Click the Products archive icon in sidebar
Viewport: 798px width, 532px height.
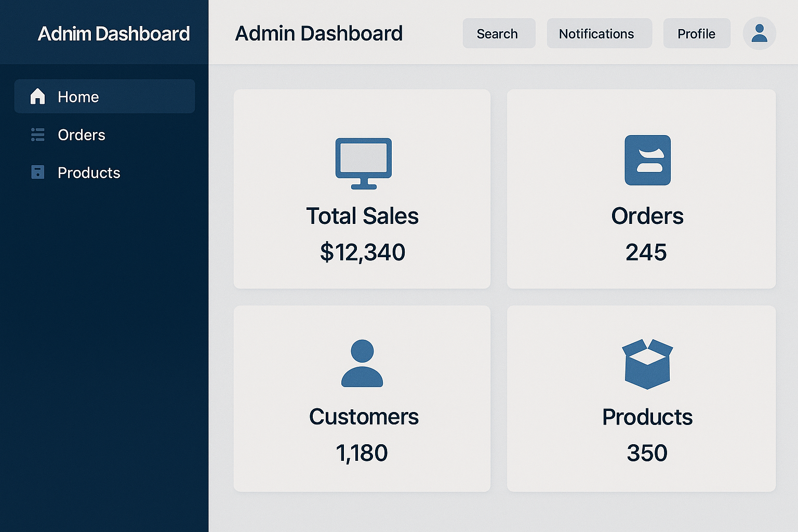37,172
